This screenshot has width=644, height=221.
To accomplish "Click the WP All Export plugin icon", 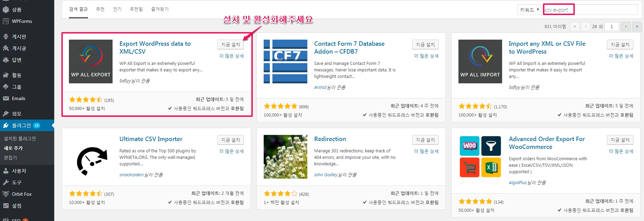I will coord(90,61).
